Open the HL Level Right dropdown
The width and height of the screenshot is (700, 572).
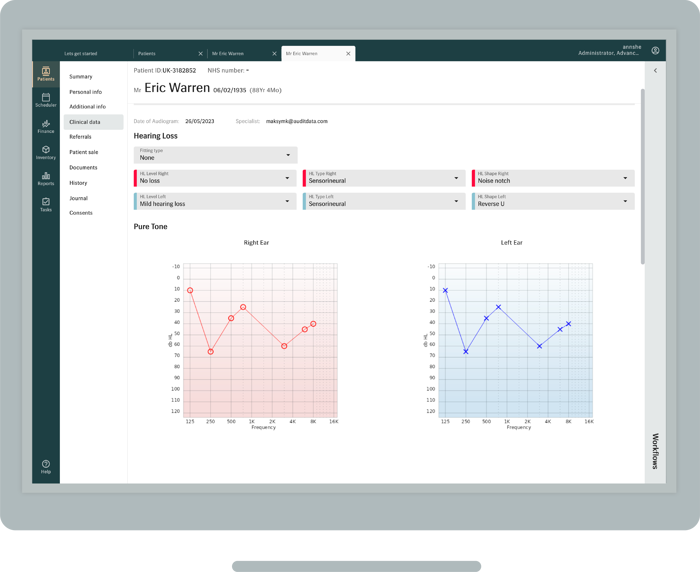pyautogui.click(x=215, y=178)
